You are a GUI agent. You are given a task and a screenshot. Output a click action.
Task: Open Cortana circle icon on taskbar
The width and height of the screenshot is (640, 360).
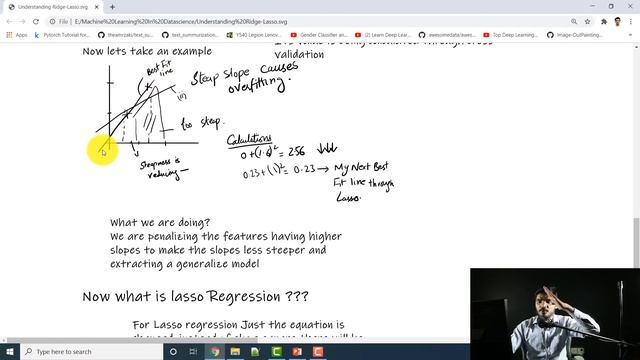coord(173,351)
